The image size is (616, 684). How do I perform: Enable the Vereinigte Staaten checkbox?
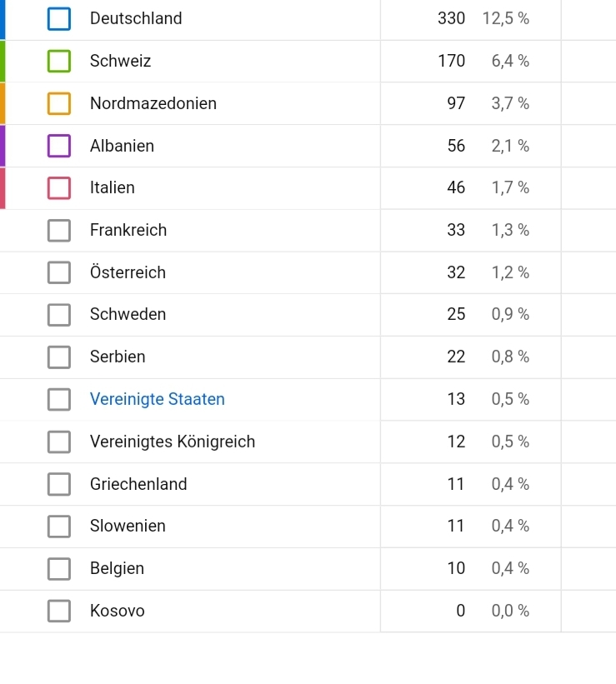(x=59, y=399)
